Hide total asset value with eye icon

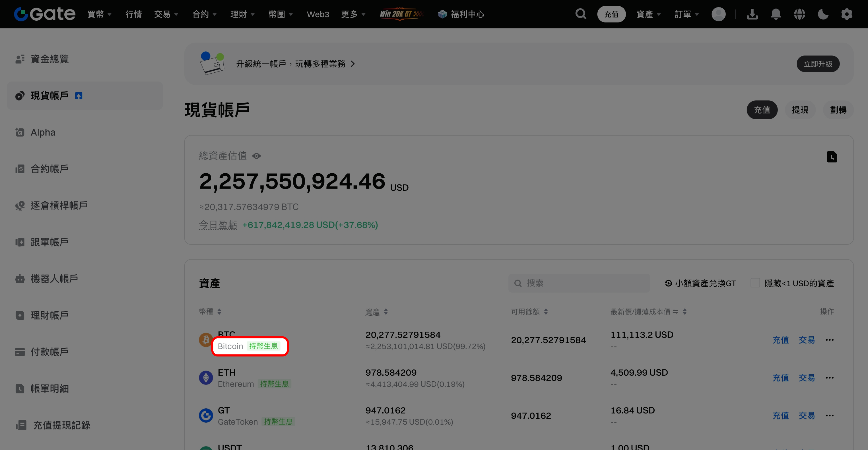tap(257, 156)
